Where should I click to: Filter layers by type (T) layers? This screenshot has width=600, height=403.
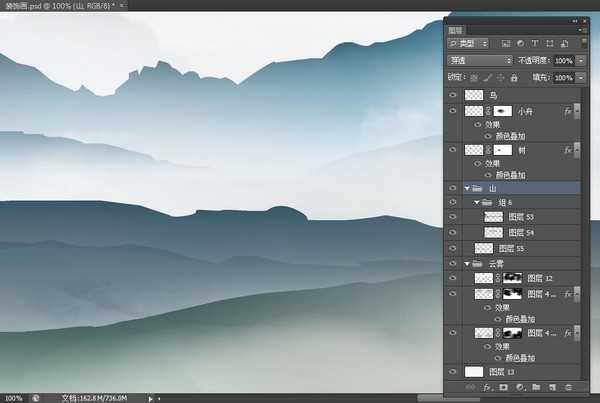pos(535,44)
